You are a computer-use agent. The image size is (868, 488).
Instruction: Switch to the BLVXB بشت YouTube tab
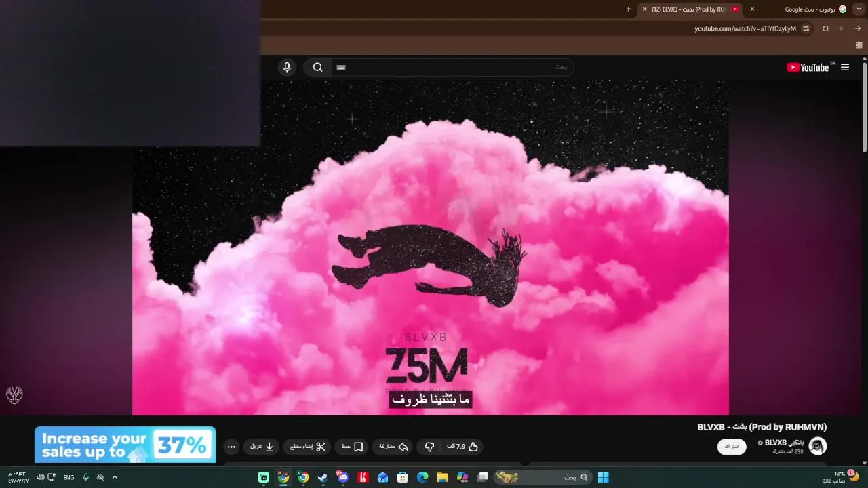pyautogui.click(x=690, y=9)
